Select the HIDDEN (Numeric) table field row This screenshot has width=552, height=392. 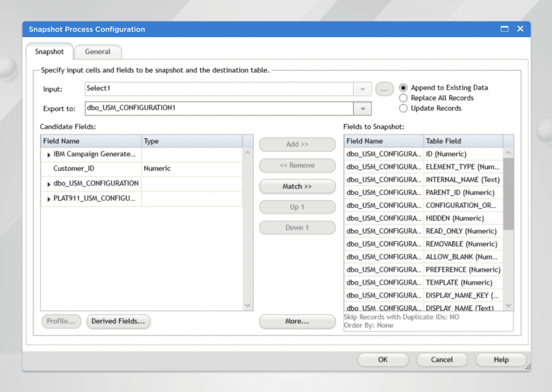454,218
